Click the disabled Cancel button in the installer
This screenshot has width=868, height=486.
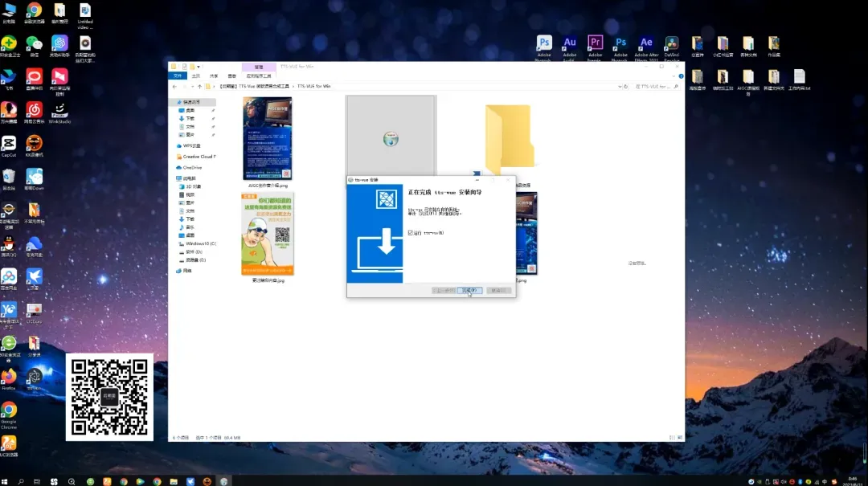[498, 290]
